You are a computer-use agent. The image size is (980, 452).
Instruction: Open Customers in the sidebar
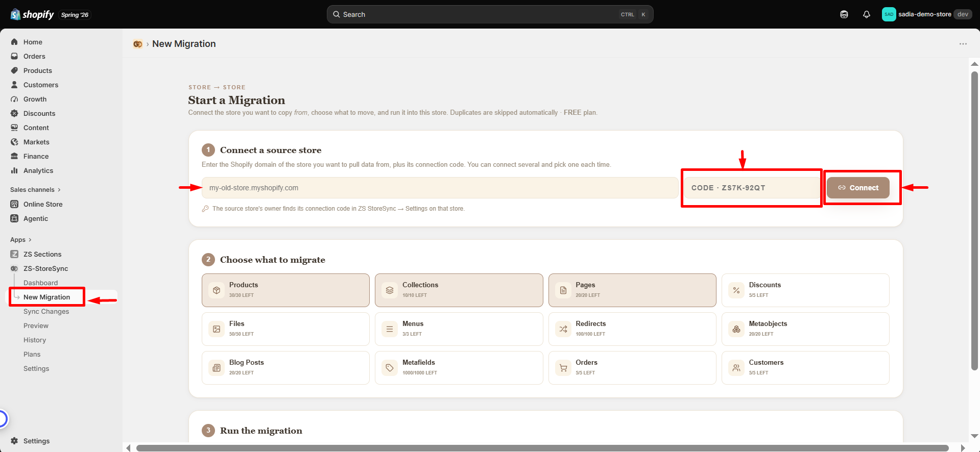click(41, 85)
